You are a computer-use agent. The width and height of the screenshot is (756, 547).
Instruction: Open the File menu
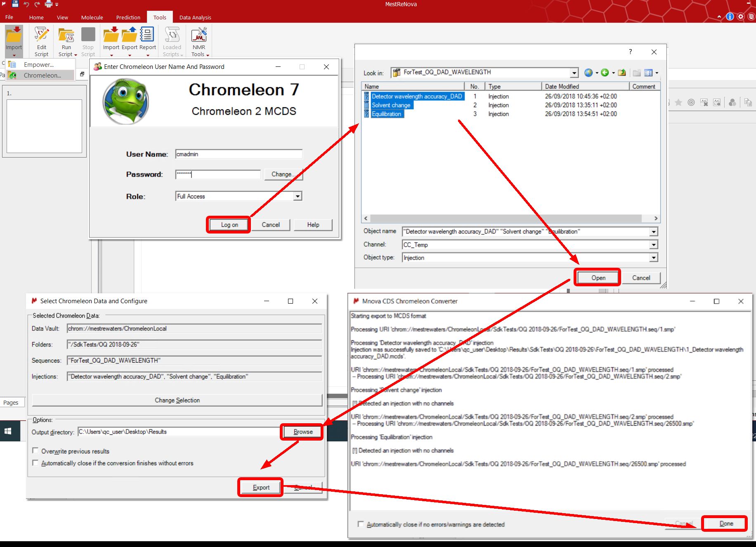[x=9, y=17]
